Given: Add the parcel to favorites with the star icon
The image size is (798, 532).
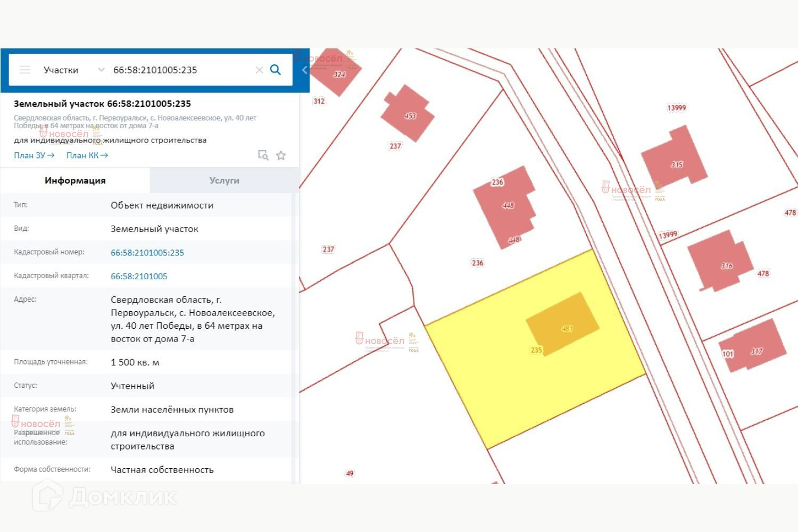Looking at the screenshot, I should (281, 155).
